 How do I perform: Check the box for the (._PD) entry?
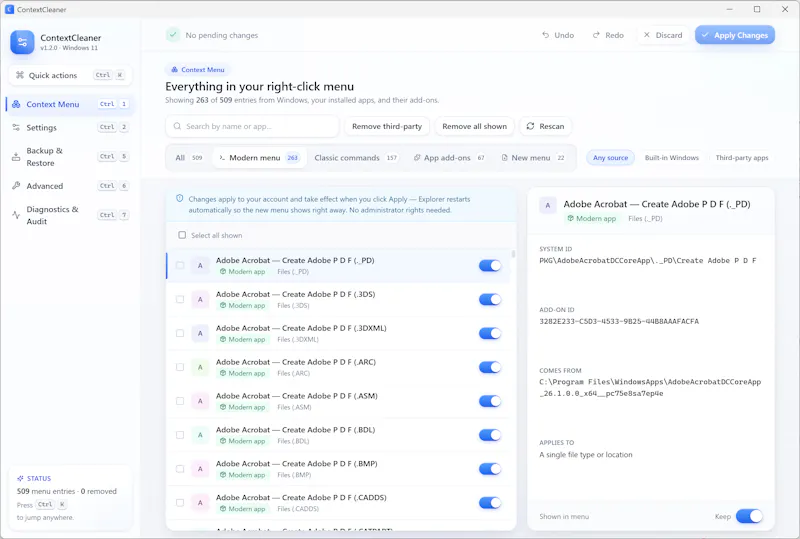pos(180,265)
